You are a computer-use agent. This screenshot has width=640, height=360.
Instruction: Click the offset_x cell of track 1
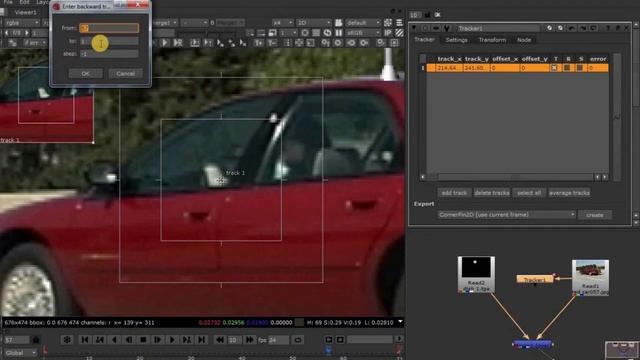[x=505, y=68]
